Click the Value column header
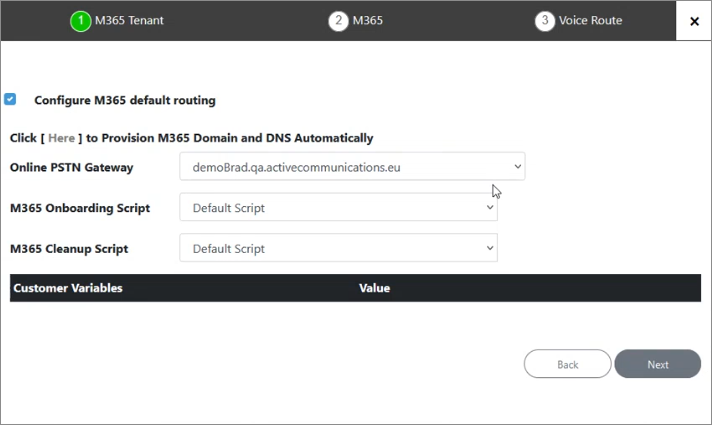The width and height of the screenshot is (712, 425). point(374,288)
